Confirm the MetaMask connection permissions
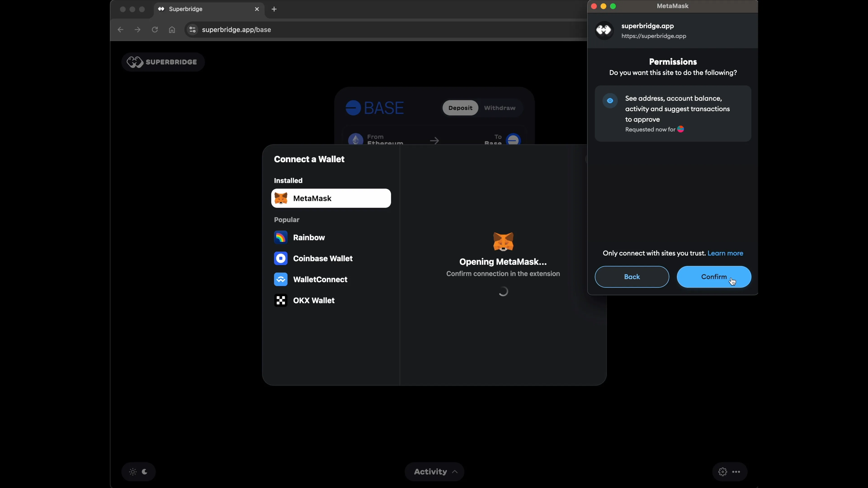This screenshot has width=868, height=488. [x=714, y=277]
